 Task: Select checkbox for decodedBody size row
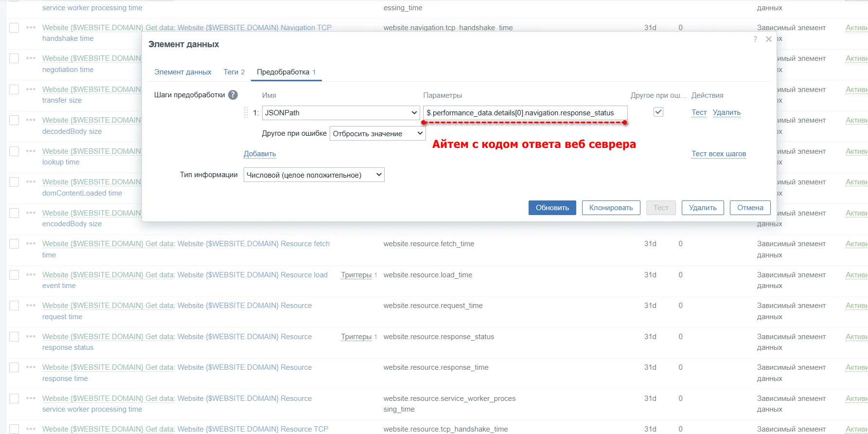pos(15,120)
